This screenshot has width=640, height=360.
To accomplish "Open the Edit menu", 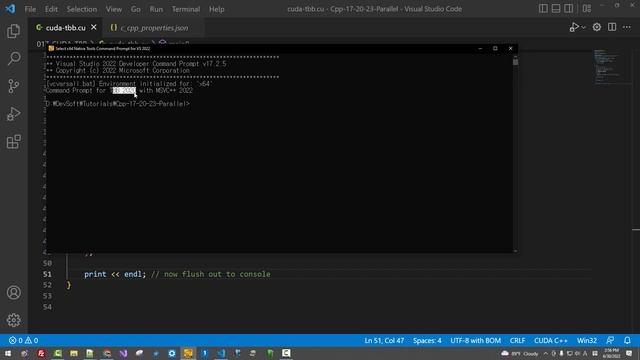I will coord(51,9).
